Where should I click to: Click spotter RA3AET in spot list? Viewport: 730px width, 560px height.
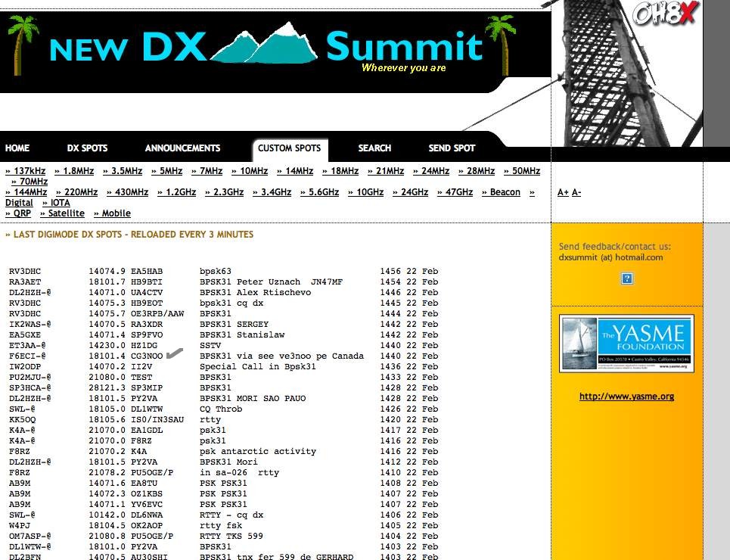click(x=25, y=282)
